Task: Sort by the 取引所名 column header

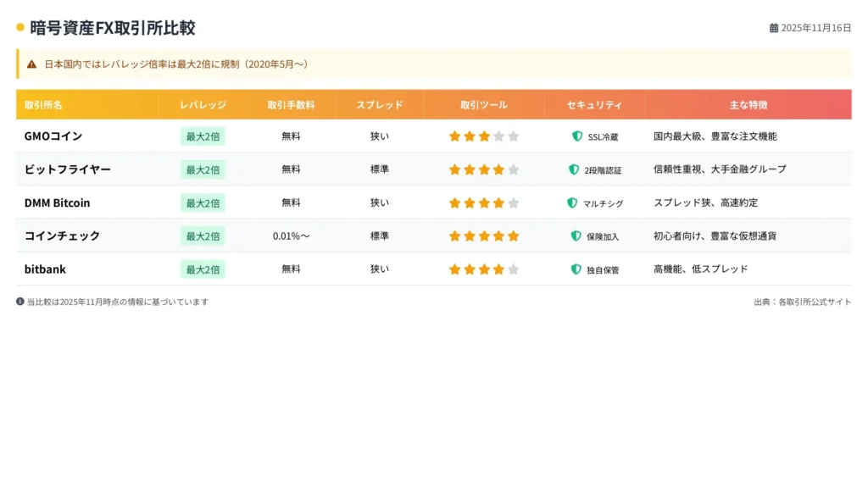Action: (x=43, y=105)
